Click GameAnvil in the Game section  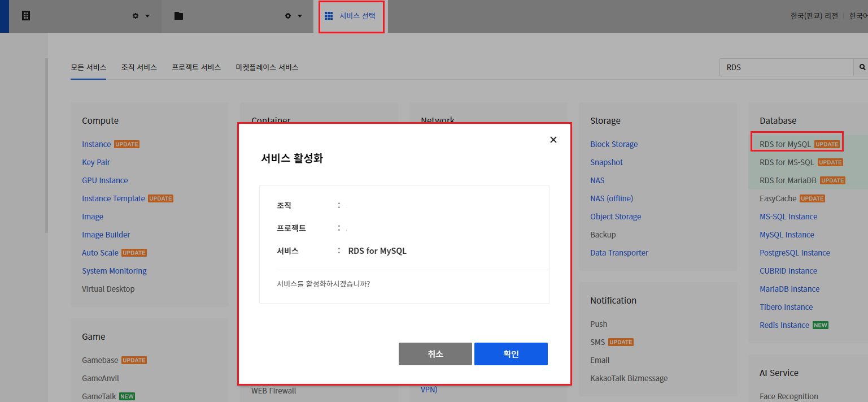coord(101,378)
